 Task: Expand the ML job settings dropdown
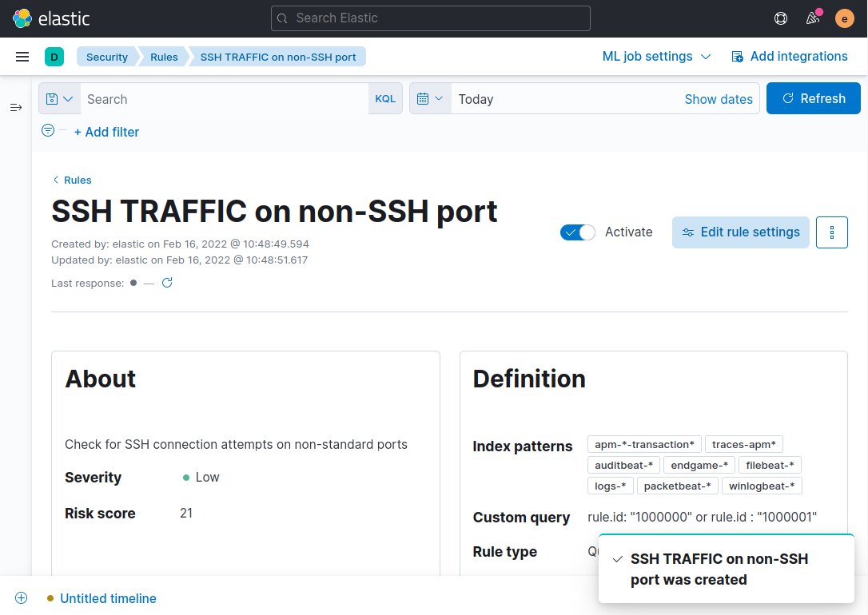point(656,57)
